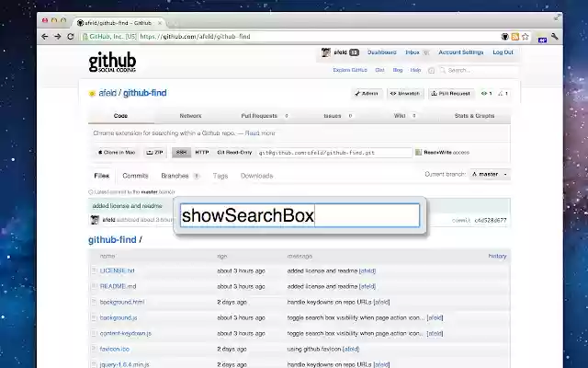Screen dimensions: 588x368
Task: Switch to Stats & Graphs tab
Action: pos(474,116)
